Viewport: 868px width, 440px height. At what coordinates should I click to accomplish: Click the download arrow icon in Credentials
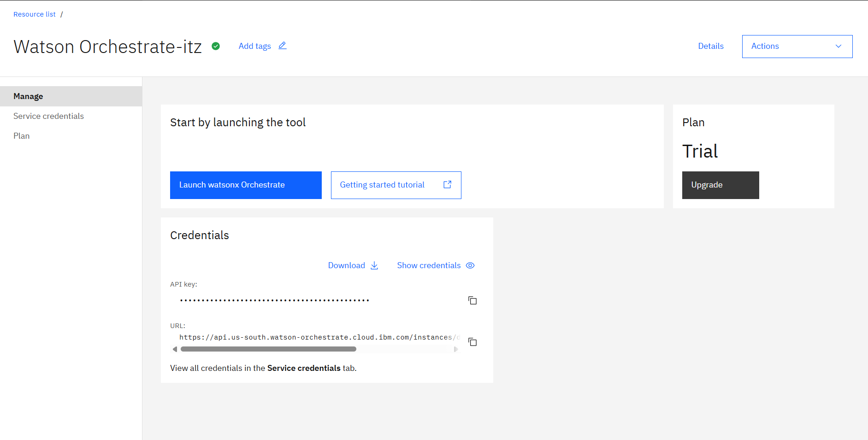[374, 265]
